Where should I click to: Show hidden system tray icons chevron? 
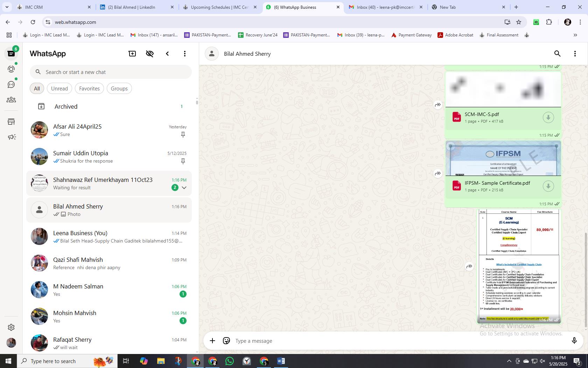pyautogui.click(x=509, y=361)
